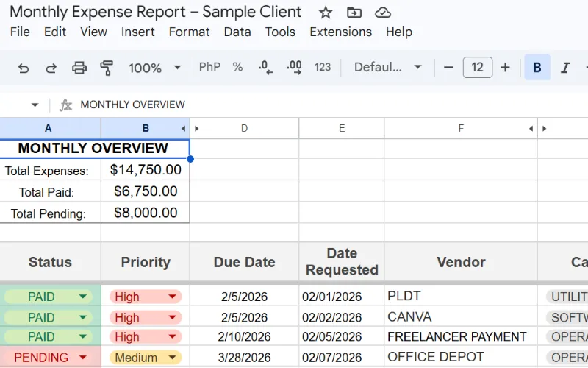This screenshot has height=368, width=588.
Task: Select the Total Pending label cell
Action: (50, 213)
